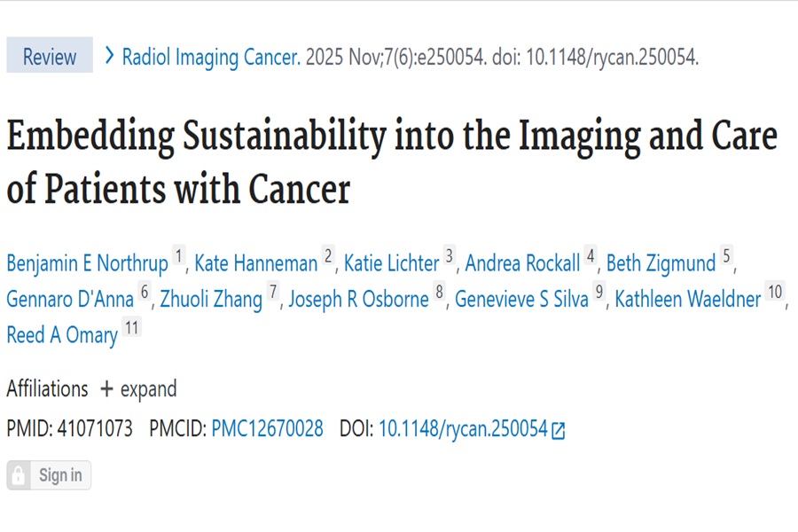Image resolution: width=798 pixels, height=532 pixels.
Task: Select author Kathleen Waeldner
Action: [687, 299]
